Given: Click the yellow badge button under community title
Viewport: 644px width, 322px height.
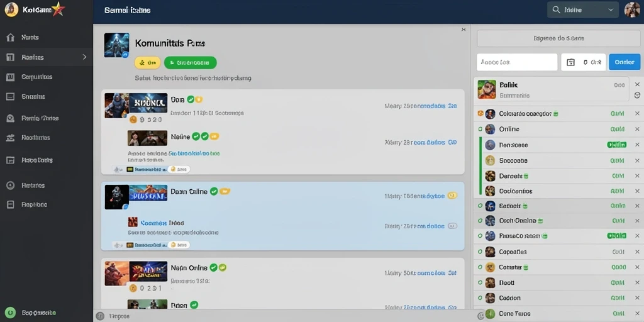Looking at the screenshot, I should pos(147,63).
